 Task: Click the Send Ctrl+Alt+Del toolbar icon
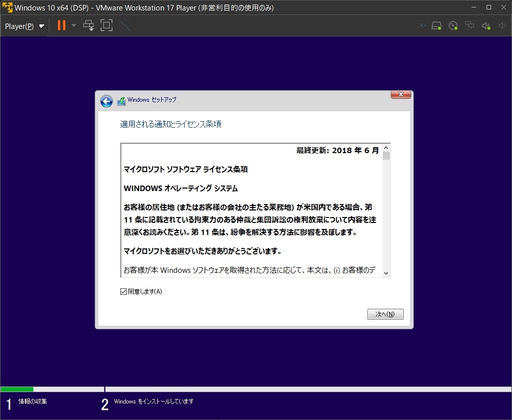click(88, 25)
